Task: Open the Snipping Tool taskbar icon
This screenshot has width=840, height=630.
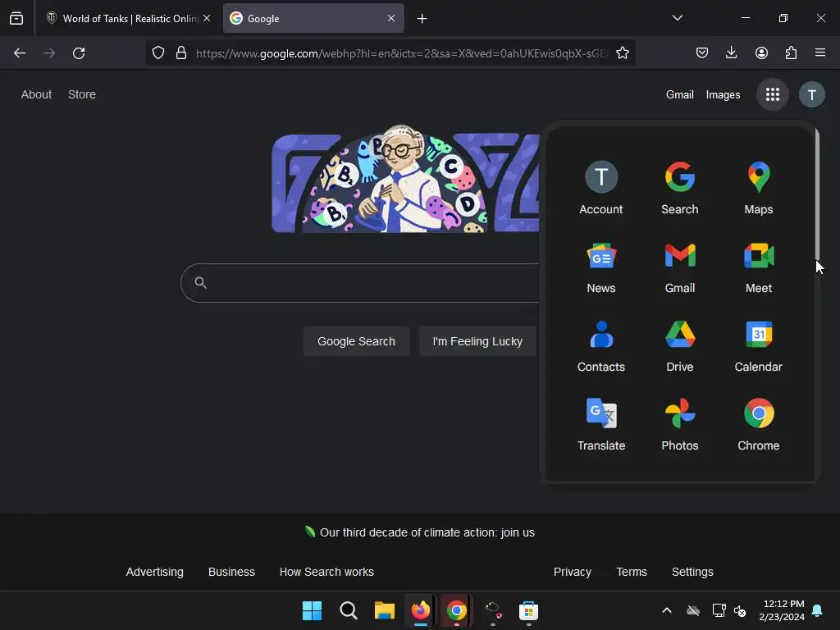Action: click(492, 610)
